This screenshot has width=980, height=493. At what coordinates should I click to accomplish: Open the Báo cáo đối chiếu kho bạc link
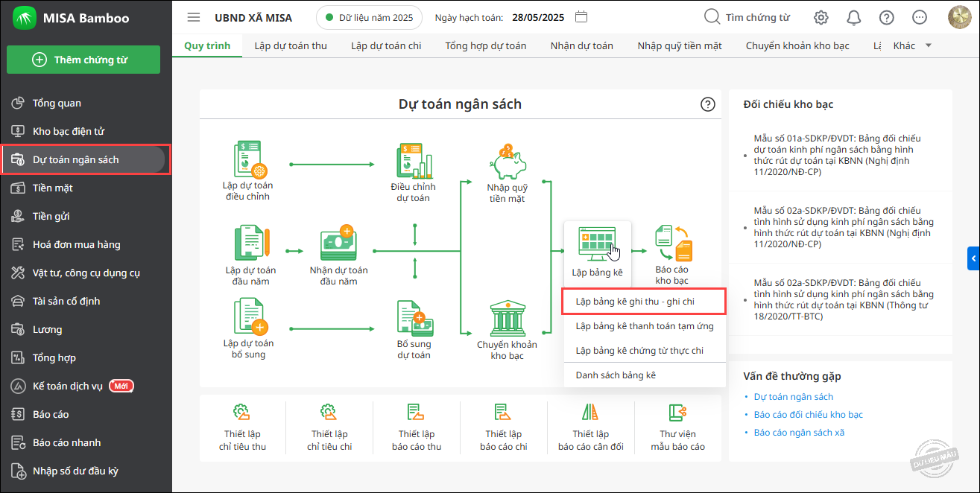808,415
